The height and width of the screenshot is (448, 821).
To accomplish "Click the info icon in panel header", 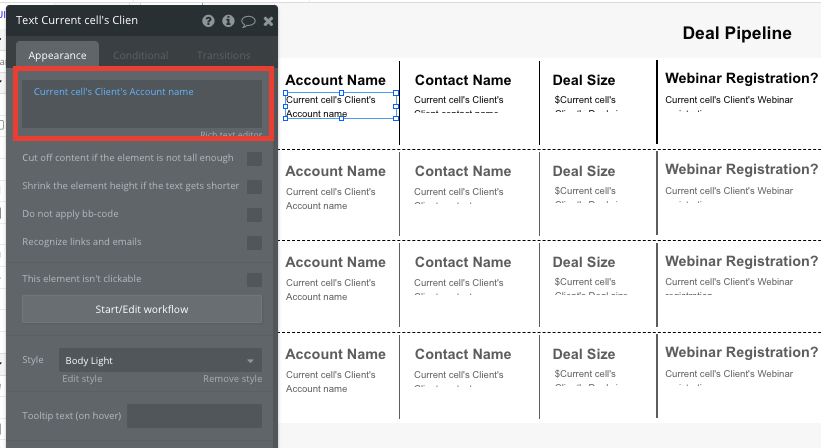I will click(x=228, y=21).
